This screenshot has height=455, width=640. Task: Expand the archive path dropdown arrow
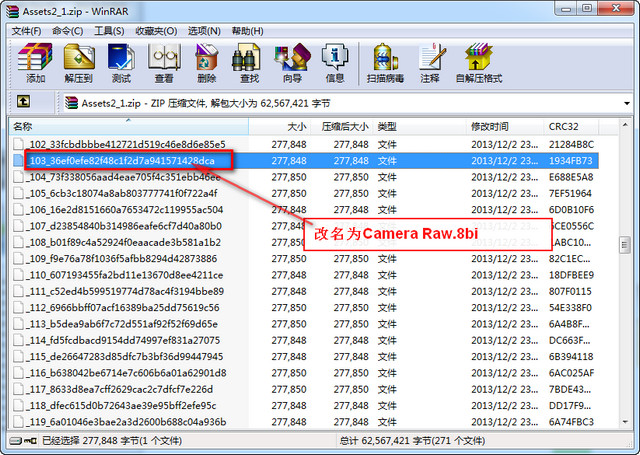tap(627, 103)
